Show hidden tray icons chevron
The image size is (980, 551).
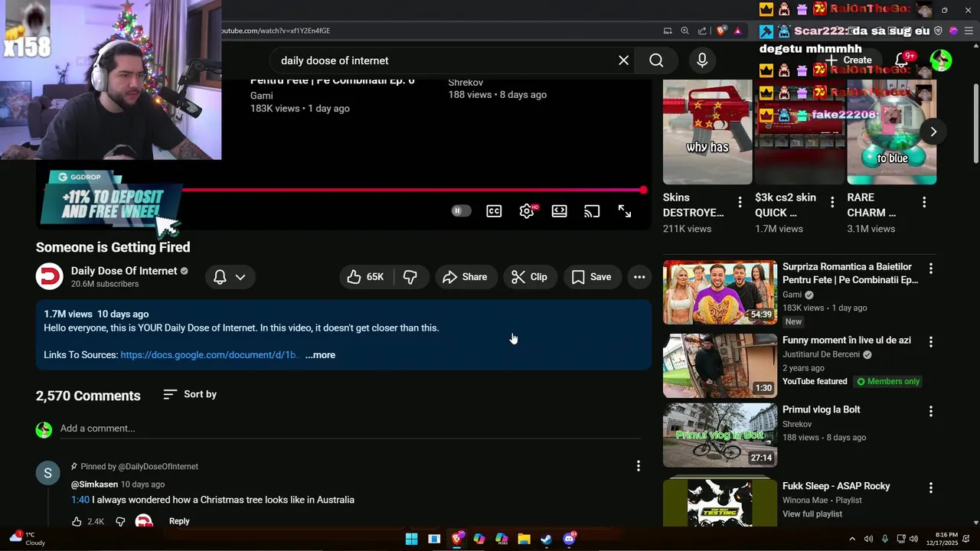[x=852, y=539]
